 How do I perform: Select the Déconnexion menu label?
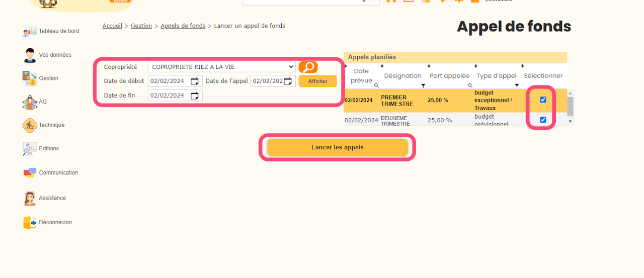[x=55, y=223]
